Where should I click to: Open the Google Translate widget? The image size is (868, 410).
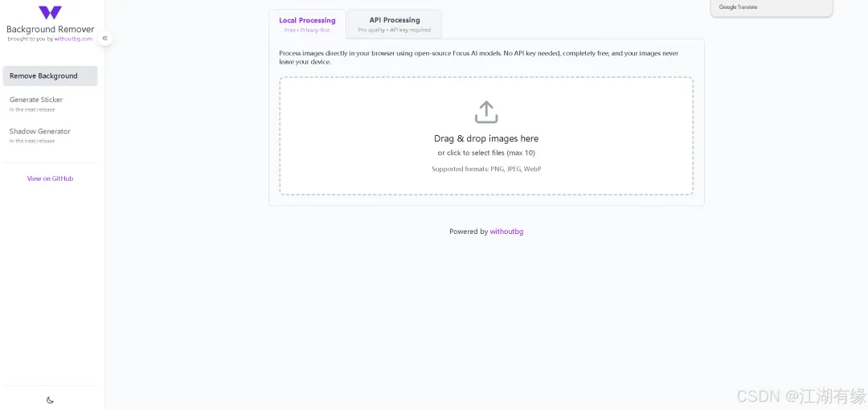(738, 7)
